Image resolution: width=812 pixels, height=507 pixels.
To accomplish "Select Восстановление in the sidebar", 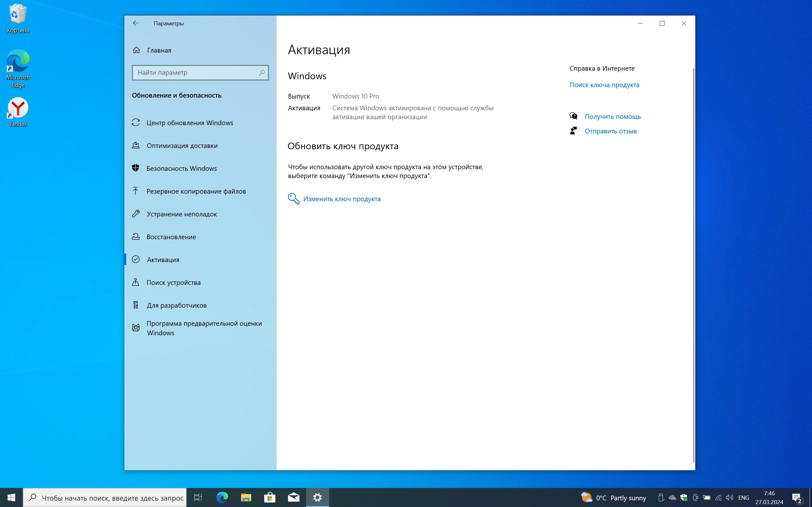I will point(171,237).
